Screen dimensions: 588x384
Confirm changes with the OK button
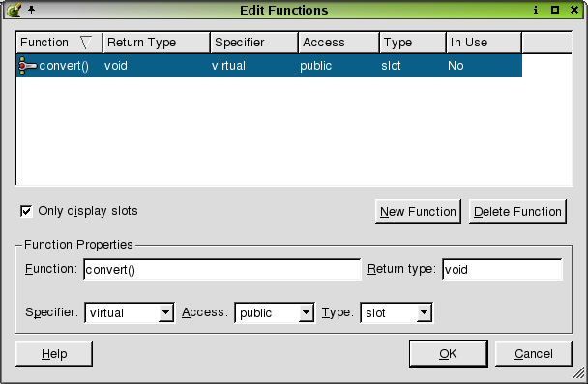tap(449, 354)
